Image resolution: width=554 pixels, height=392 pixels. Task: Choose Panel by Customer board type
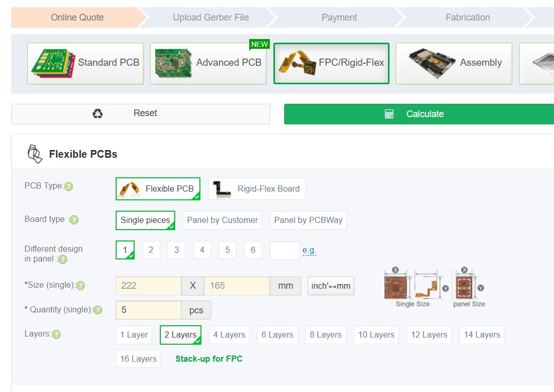pos(222,220)
